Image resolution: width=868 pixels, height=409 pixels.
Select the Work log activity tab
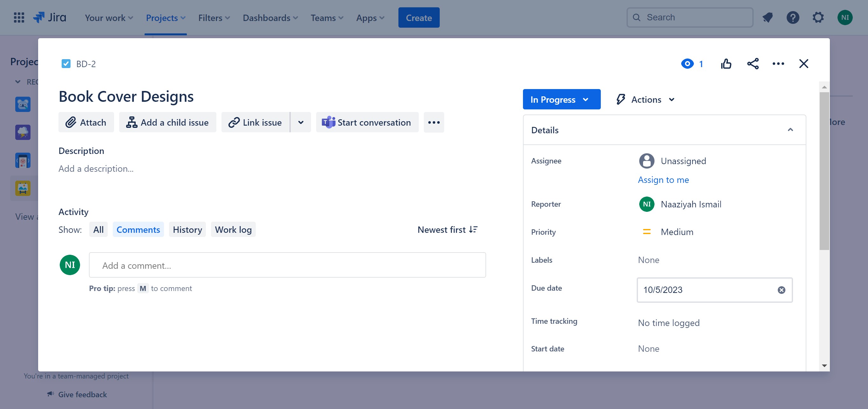click(233, 230)
